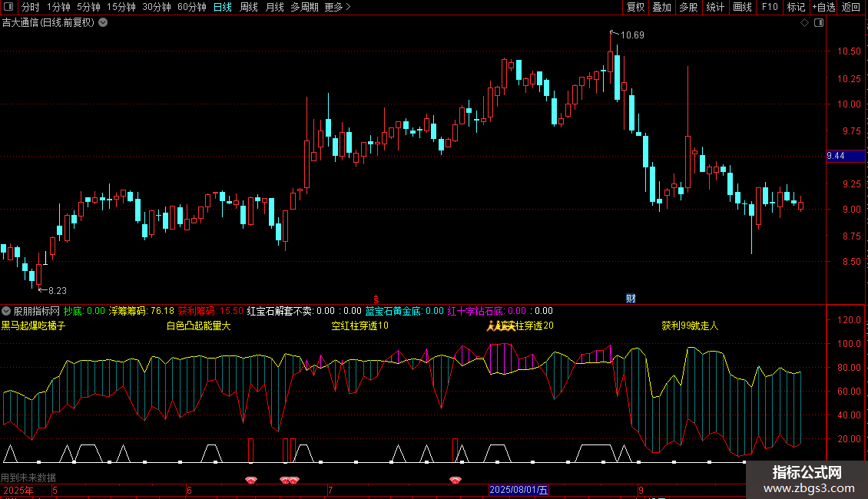Click the 用到未来数据 warning text

28,478
